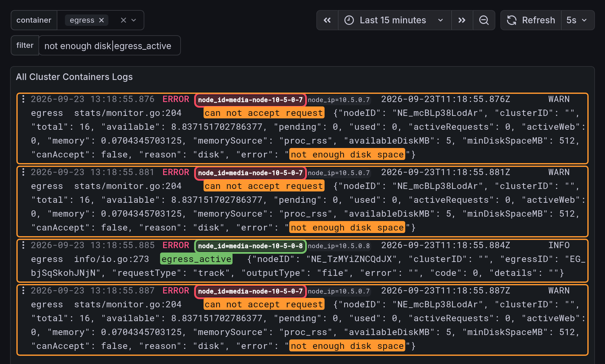This screenshot has height=364, width=605.
Task: Click node_ip=10.5.0.8 label
Action: click(x=339, y=246)
